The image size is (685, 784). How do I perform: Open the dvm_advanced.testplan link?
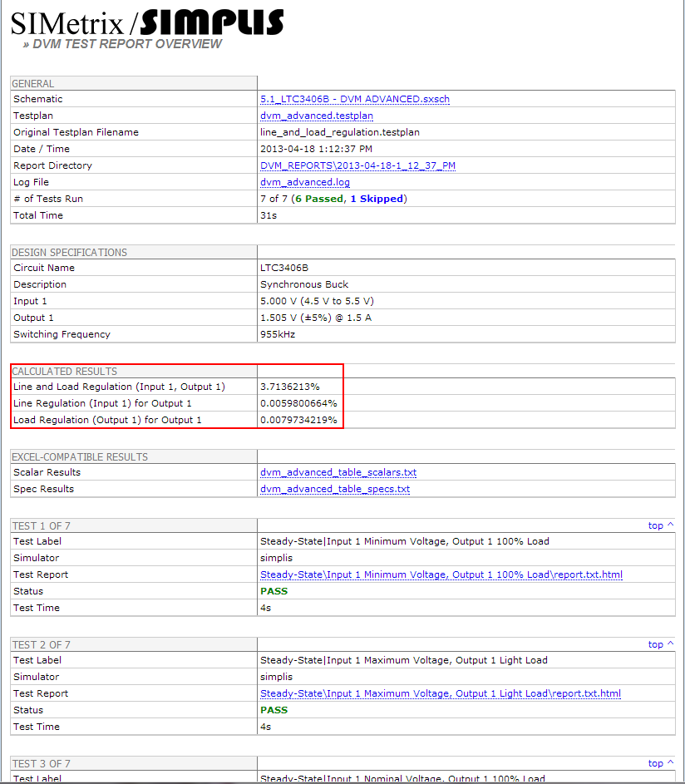coord(316,116)
